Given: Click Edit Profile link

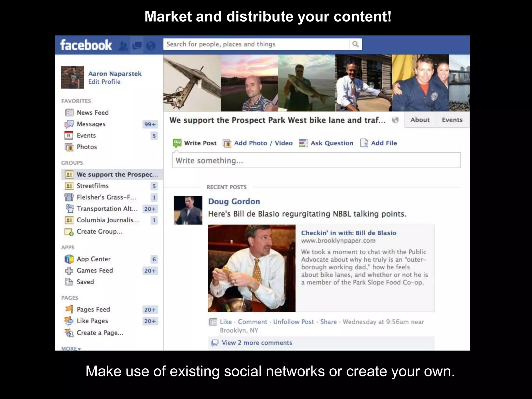Looking at the screenshot, I should click(104, 82).
